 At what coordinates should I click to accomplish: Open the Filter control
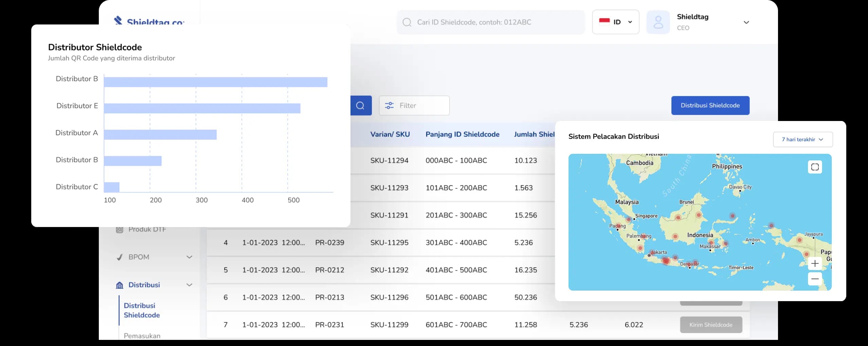pyautogui.click(x=414, y=105)
